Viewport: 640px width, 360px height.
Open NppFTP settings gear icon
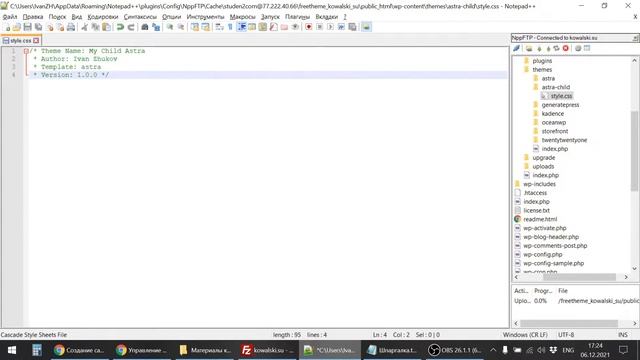click(578, 48)
